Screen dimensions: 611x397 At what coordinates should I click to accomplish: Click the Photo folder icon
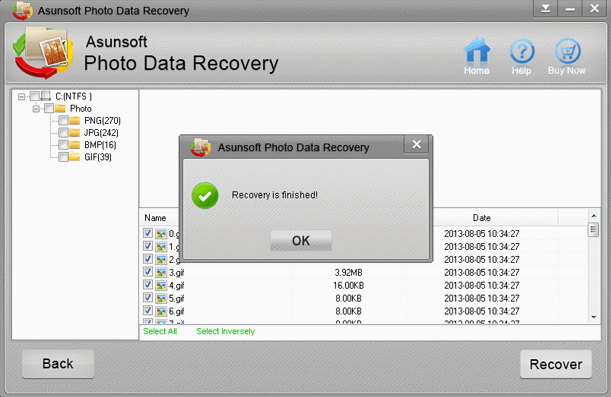(60, 108)
